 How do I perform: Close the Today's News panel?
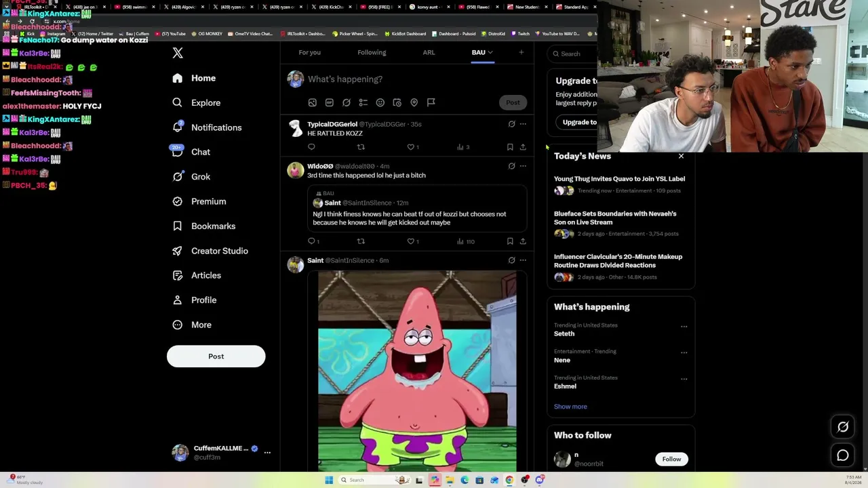(x=681, y=157)
